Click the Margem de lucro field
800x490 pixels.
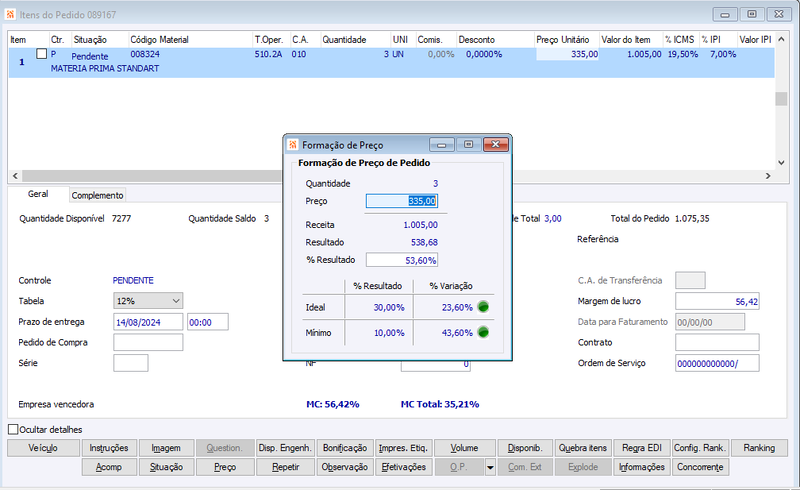point(717,301)
